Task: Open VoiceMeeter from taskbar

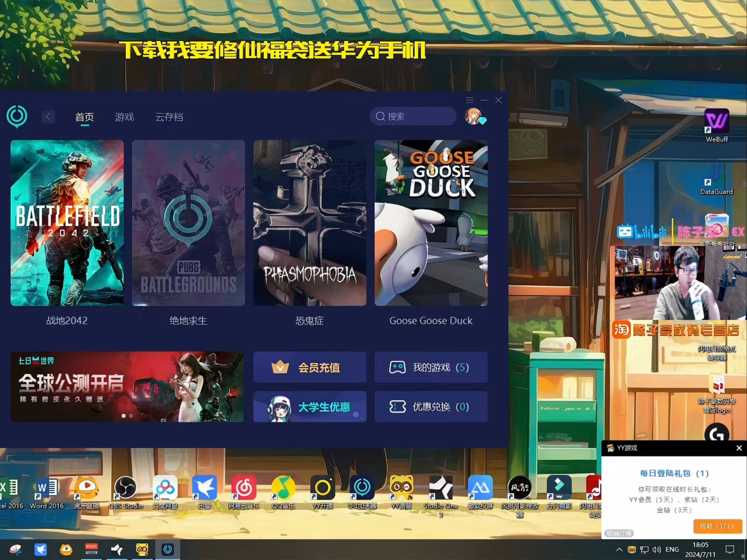Action: point(91,550)
